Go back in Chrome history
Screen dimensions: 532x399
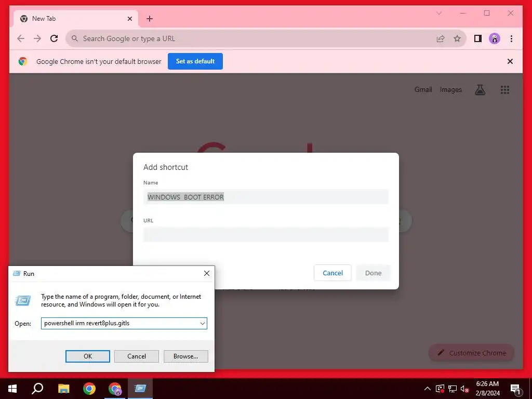(x=21, y=38)
